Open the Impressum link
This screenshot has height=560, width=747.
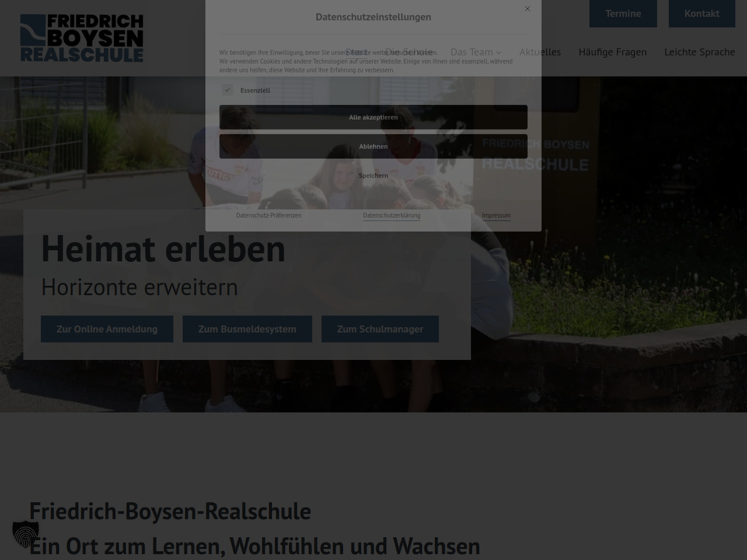point(496,215)
